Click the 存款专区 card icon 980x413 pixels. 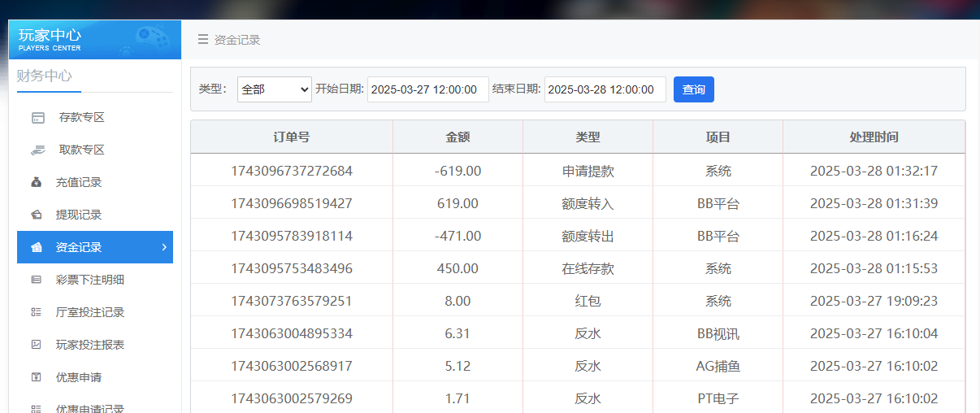click(x=37, y=118)
